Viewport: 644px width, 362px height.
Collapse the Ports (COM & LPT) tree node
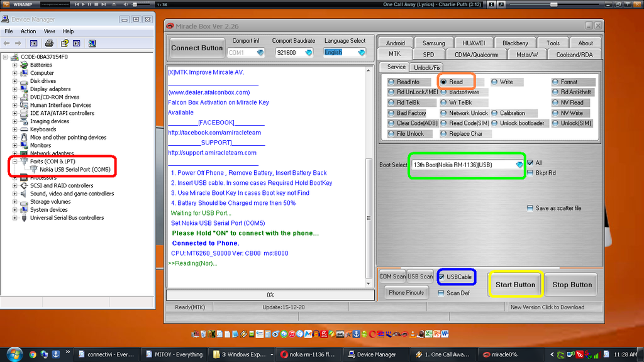tap(15, 162)
